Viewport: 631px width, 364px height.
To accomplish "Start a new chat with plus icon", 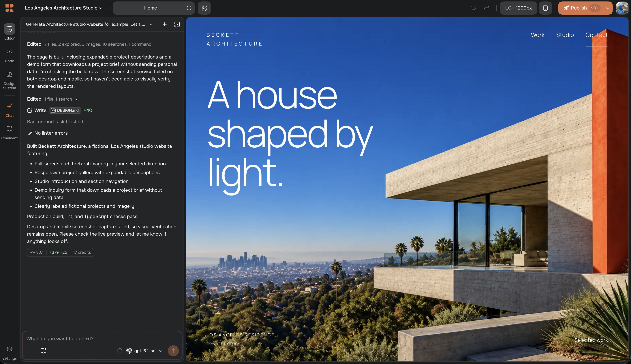I will click(164, 24).
